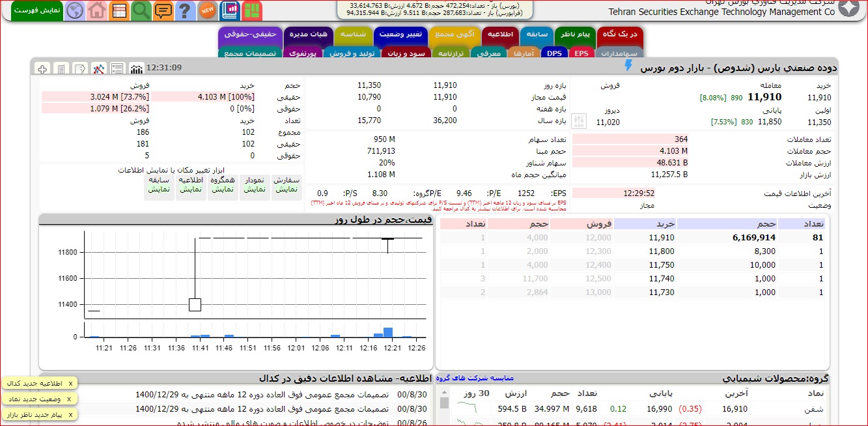The height and width of the screenshot is (426, 868).
Task: Click the blue lightning bolt icon
Action: tap(628, 66)
